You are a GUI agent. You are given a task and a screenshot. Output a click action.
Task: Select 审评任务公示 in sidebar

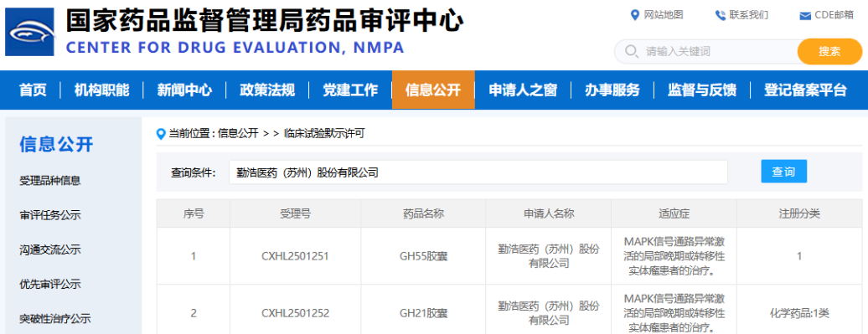49,215
